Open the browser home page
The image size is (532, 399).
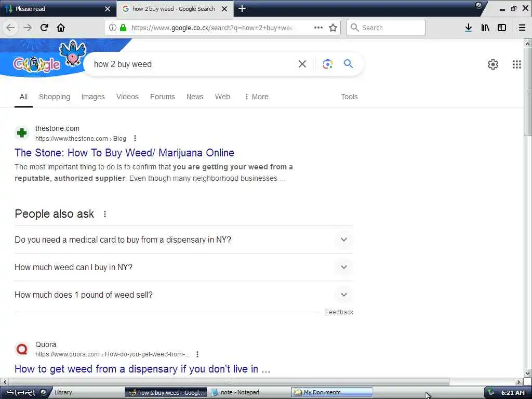point(61,28)
